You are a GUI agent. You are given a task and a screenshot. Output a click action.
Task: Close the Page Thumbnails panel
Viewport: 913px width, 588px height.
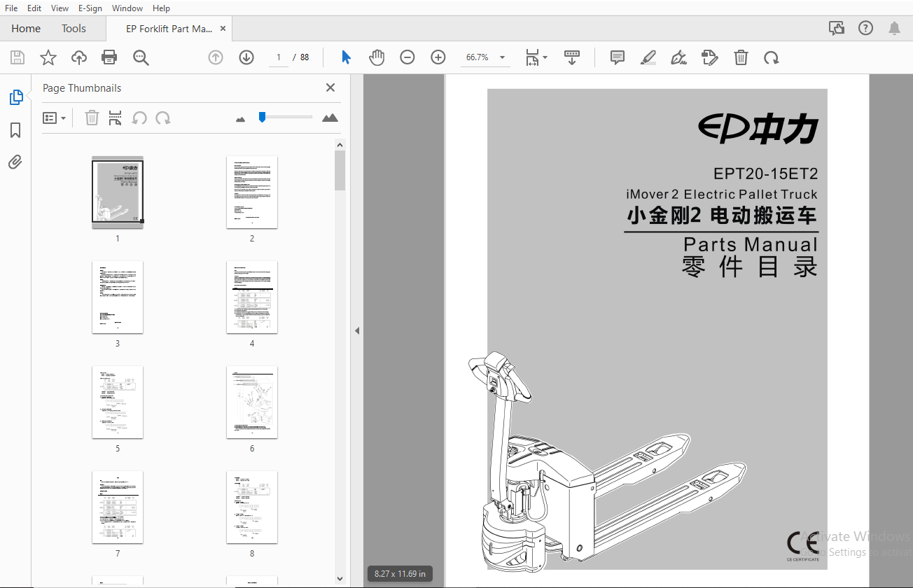[330, 87]
